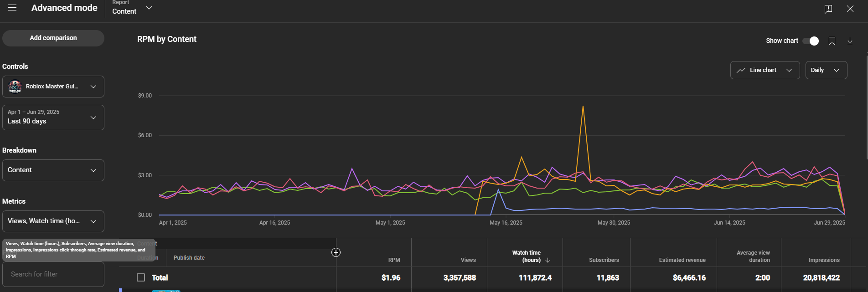The height and width of the screenshot is (292, 868).
Task: Open the Daily granularity dropdown
Action: (826, 70)
